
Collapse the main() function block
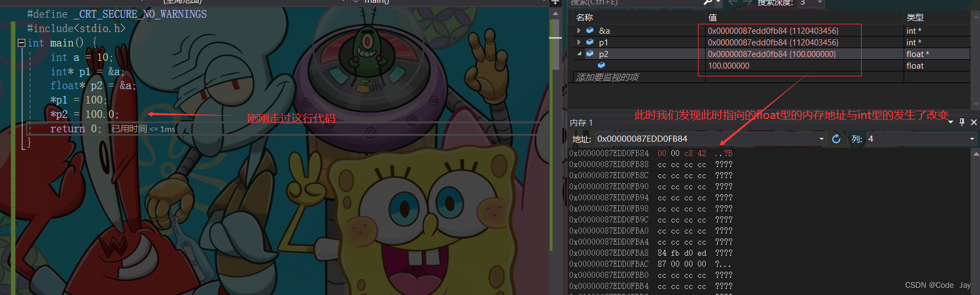tap(21, 43)
